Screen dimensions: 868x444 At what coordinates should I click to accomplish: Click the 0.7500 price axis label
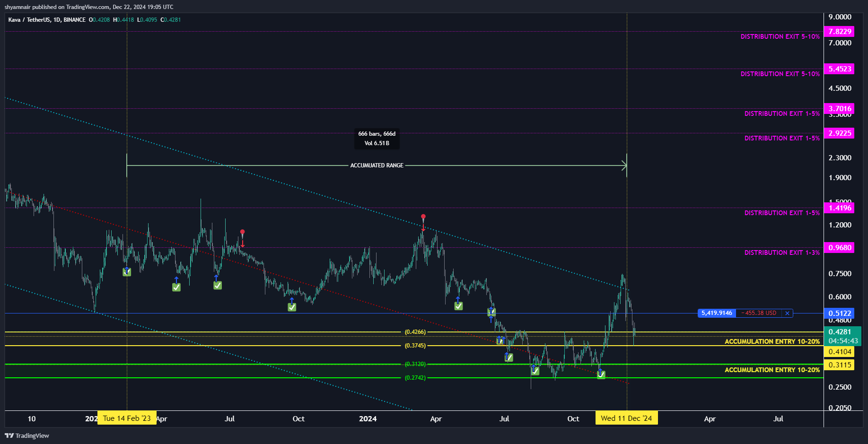pos(840,274)
